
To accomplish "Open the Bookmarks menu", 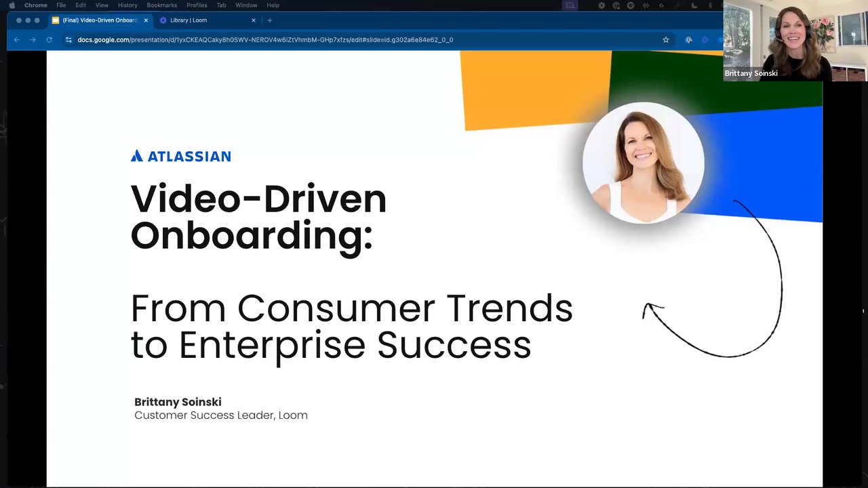I will click(162, 5).
